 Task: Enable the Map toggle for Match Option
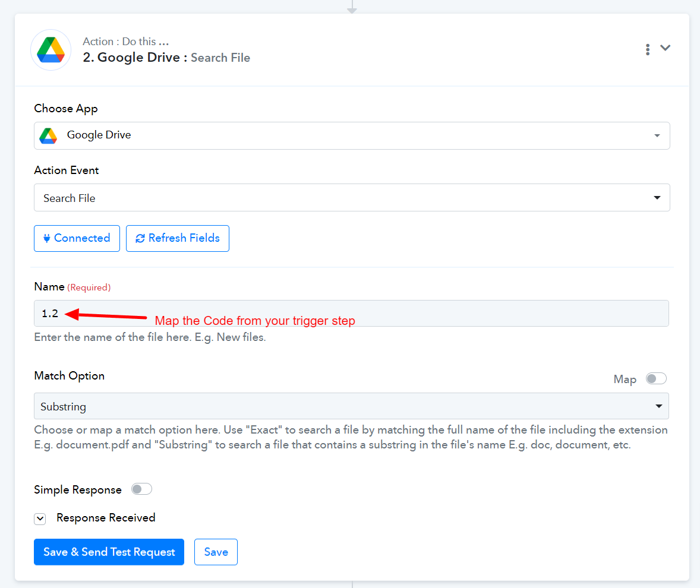pos(656,379)
